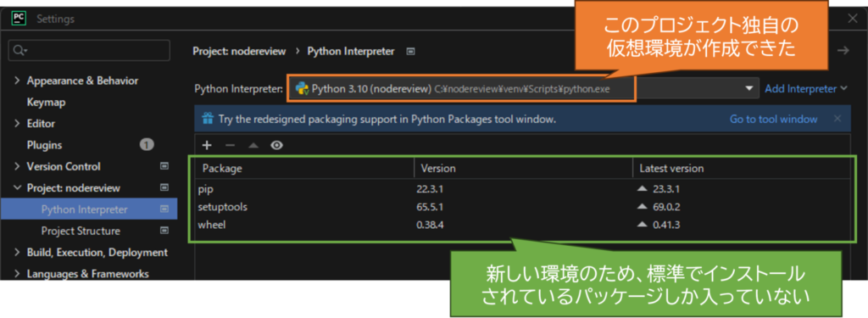The image size is (868, 318).
Task: Click upgrade arrow icon next to wheel 0.41.3
Action: (x=643, y=225)
